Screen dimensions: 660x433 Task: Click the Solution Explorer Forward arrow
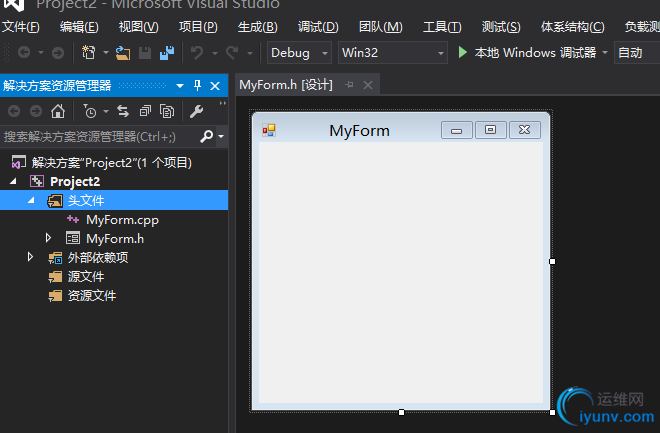click(36, 111)
